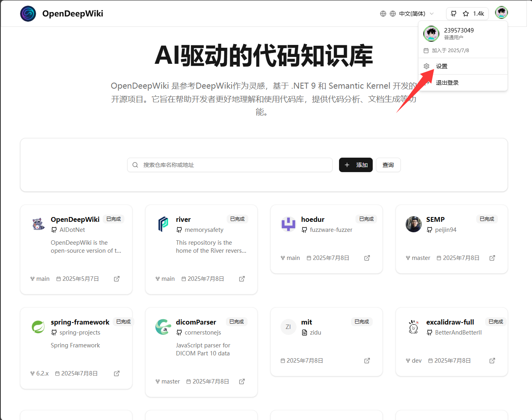The width and height of the screenshot is (532, 420).
Task: Click the search magnifier icon
Action: click(135, 165)
